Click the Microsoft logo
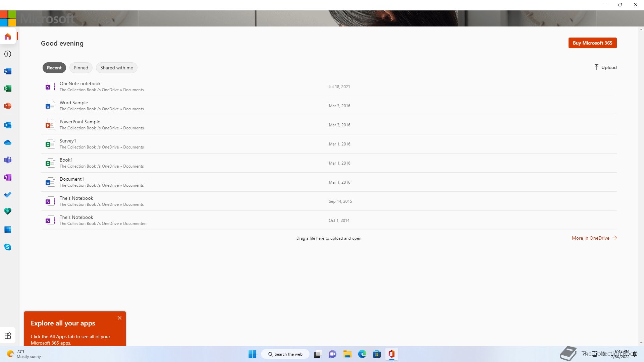This screenshot has width=644, height=362. [8, 18]
